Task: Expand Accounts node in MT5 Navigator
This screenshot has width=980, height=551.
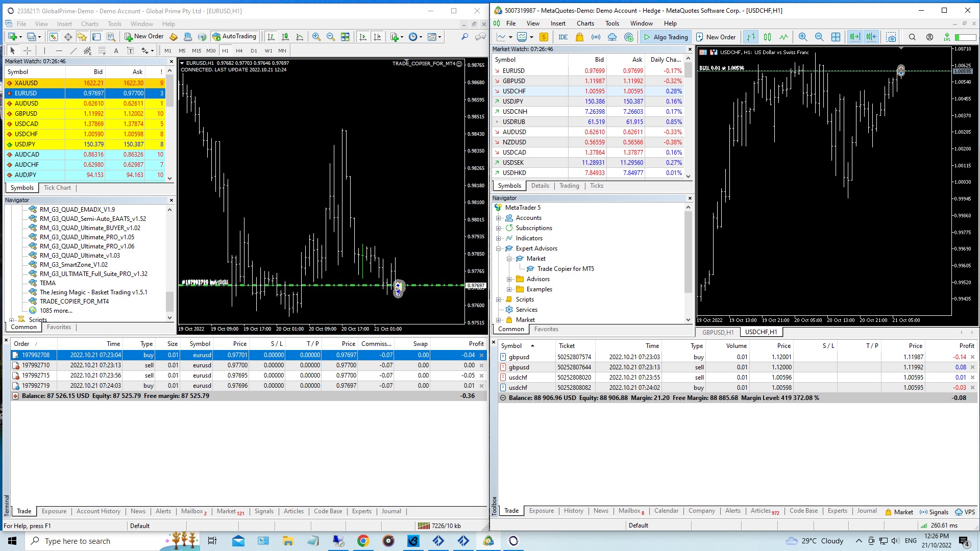Action: click(499, 218)
